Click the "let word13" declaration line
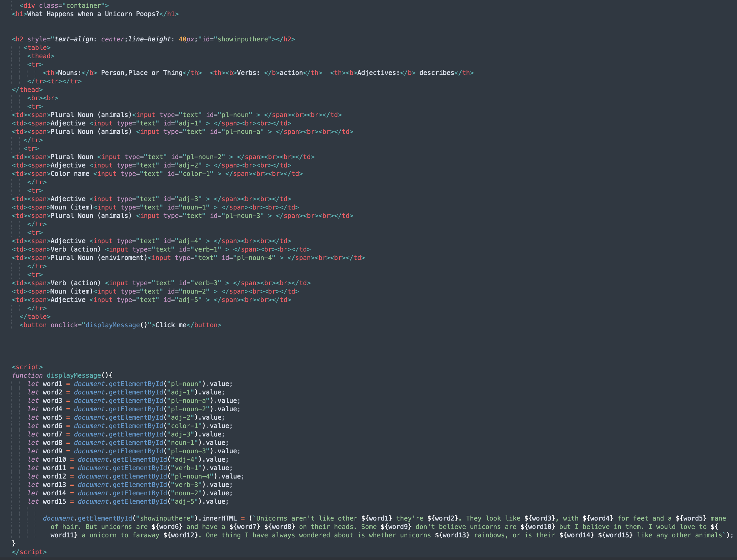 click(130, 485)
